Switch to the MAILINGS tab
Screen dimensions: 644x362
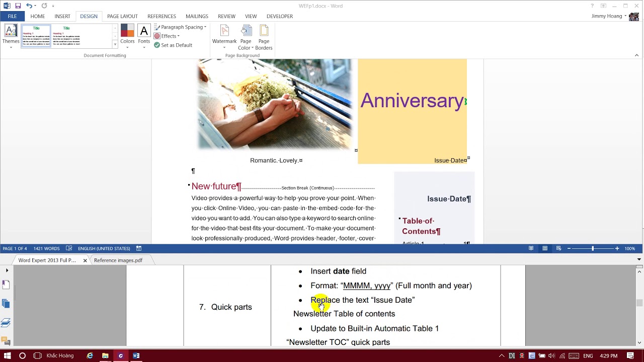197,16
